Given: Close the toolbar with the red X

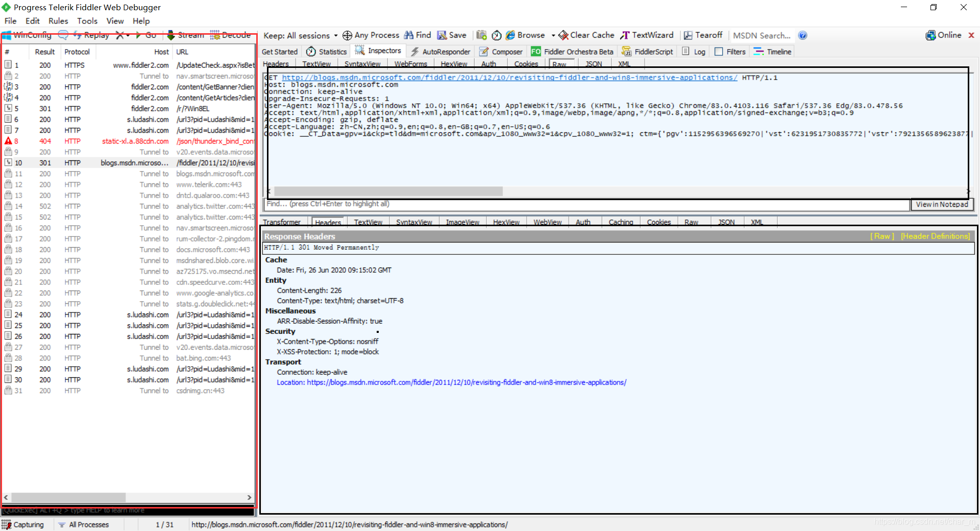Looking at the screenshot, I should 971,35.
